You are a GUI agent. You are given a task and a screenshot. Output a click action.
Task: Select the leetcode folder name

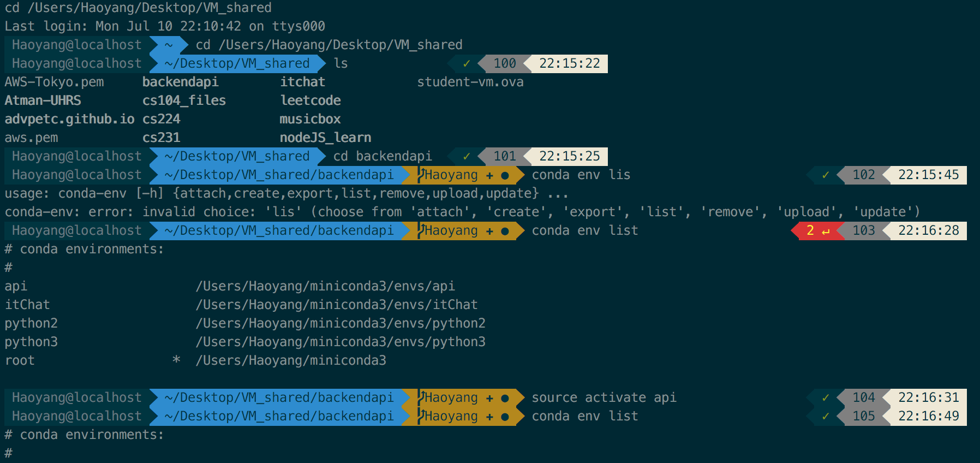pyautogui.click(x=310, y=101)
